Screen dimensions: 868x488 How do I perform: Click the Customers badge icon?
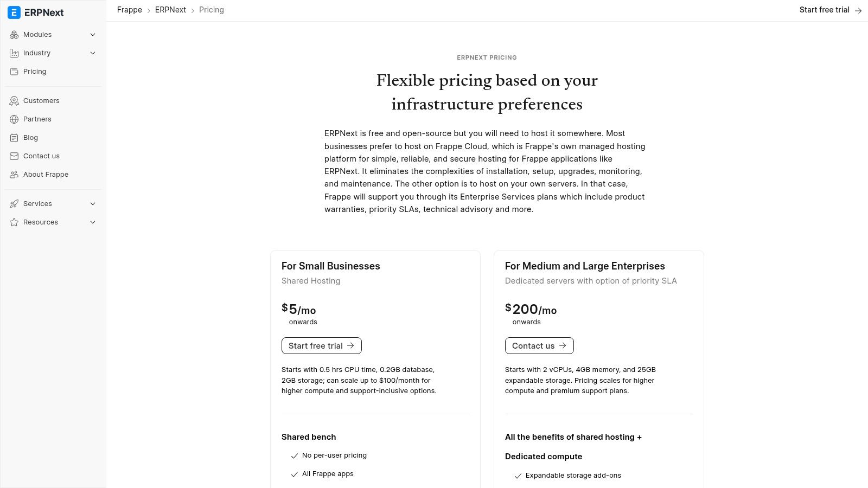14,101
